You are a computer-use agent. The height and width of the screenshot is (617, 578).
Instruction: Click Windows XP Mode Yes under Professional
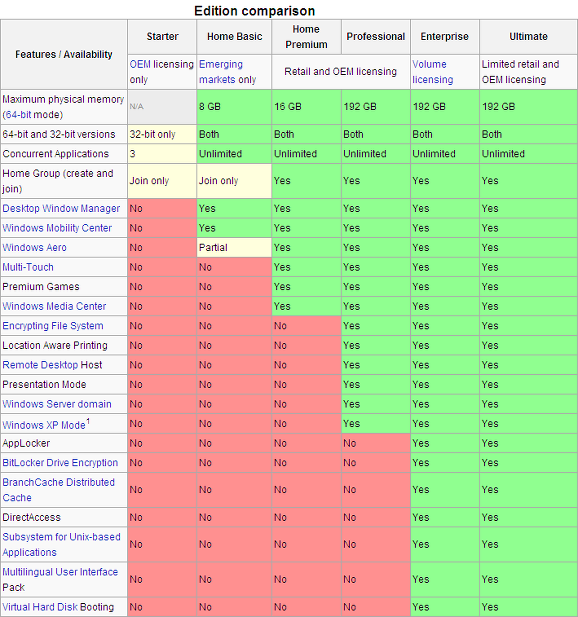pyautogui.click(x=375, y=424)
